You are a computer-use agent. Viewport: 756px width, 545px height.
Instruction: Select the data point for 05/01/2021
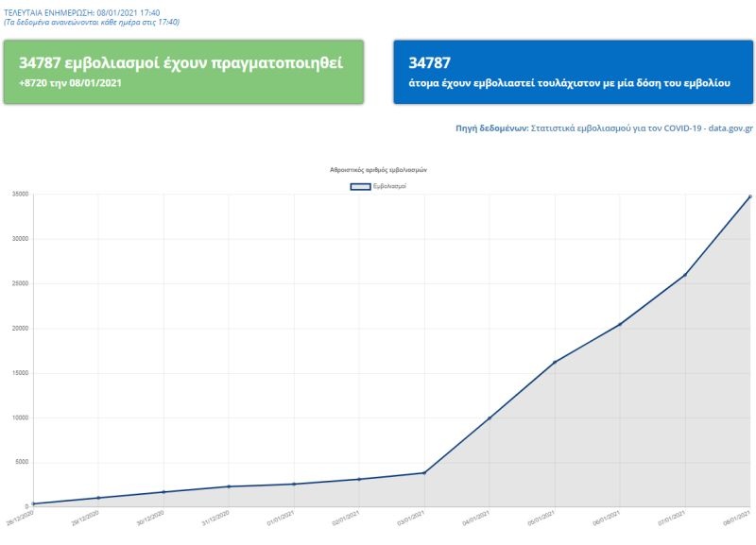555,362
